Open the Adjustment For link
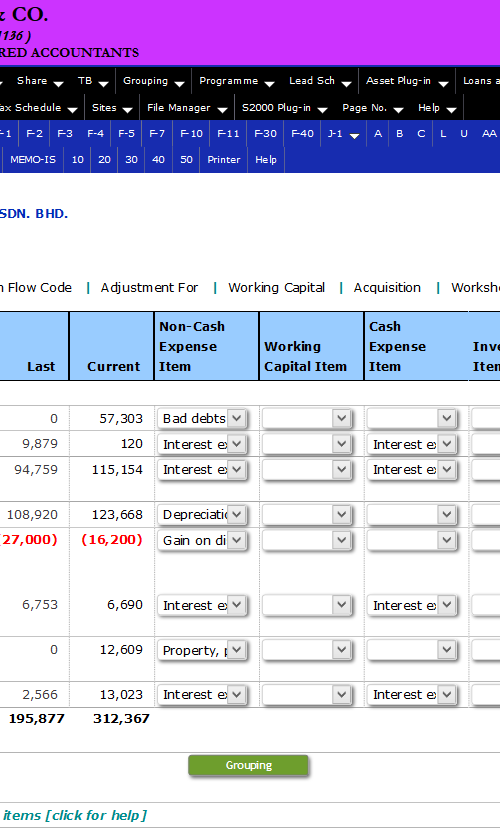The height and width of the screenshot is (831, 500). (149, 288)
